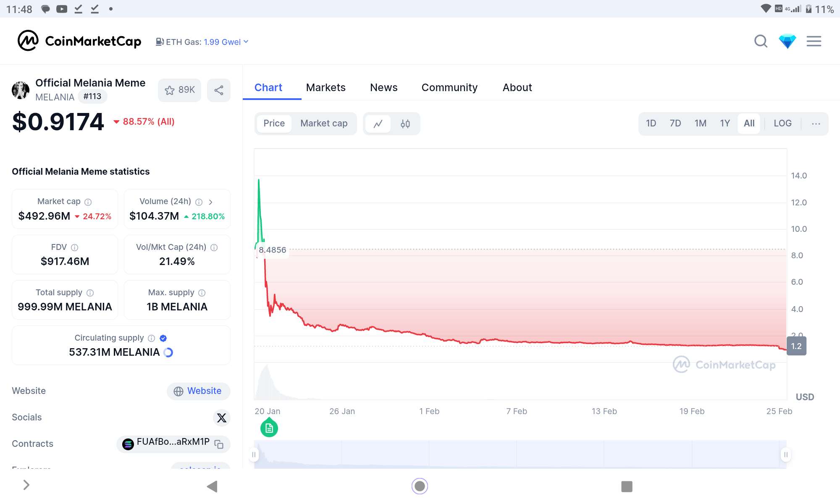840x504 pixels.
Task: Click the $492.96M market cap value
Action: pyautogui.click(x=44, y=216)
